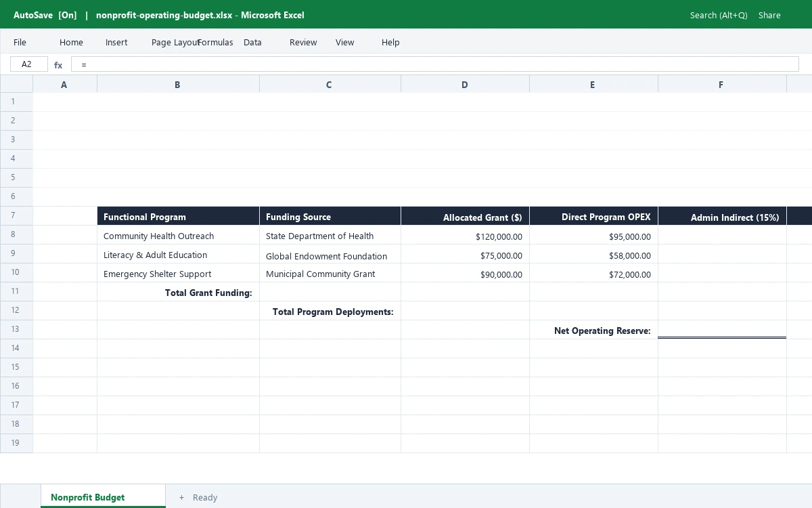The image size is (812, 508).
Task: Select the double-underlined Net Operating Reserve value cell
Action: (x=722, y=330)
